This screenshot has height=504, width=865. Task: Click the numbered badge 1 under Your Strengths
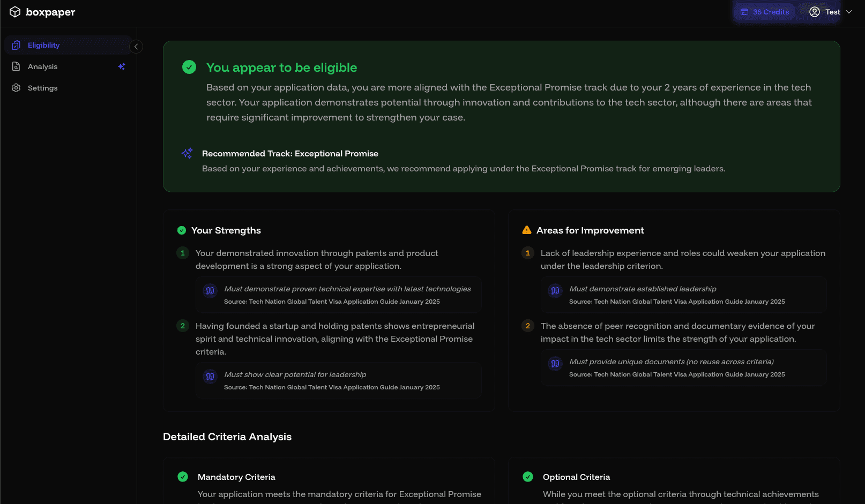(x=183, y=253)
